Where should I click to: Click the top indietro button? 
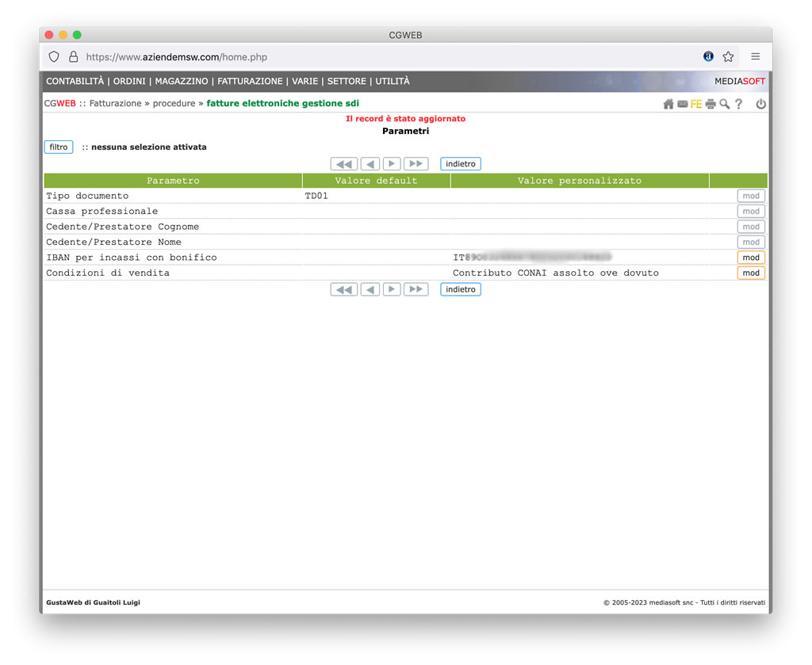pos(461,164)
